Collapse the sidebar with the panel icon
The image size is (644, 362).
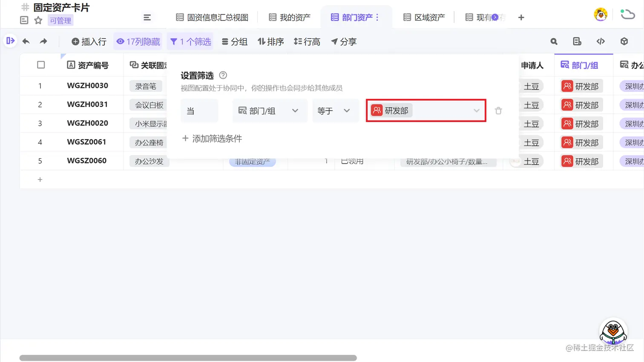pyautogui.click(x=10, y=41)
